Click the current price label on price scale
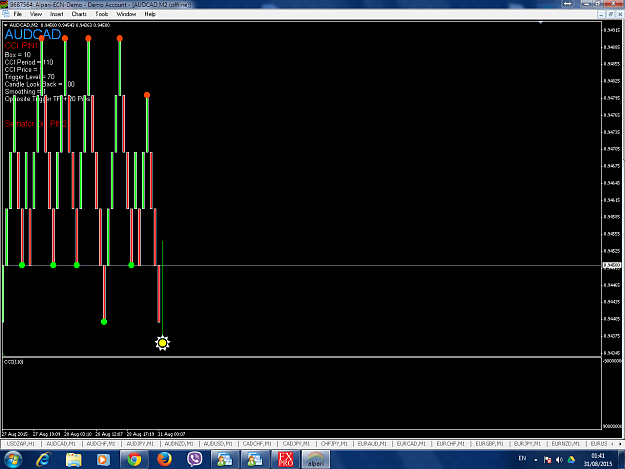Image resolution: width=625 pixels, height=469 pixels. (611, 265)
